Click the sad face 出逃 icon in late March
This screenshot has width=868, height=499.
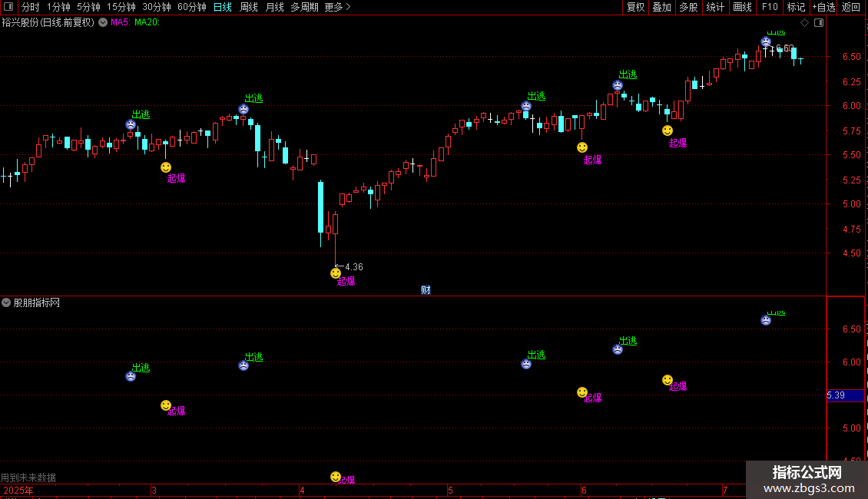244,109
